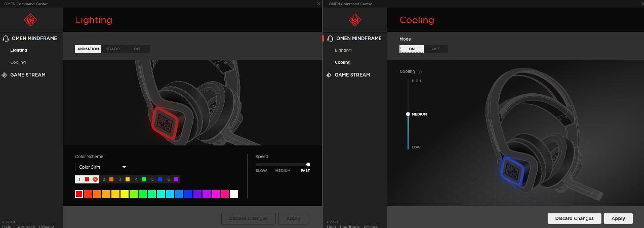This screenshot has height=228, width=644.
Task: Select color slot 4 with the green swatch
Action: [x=140, y=179]
